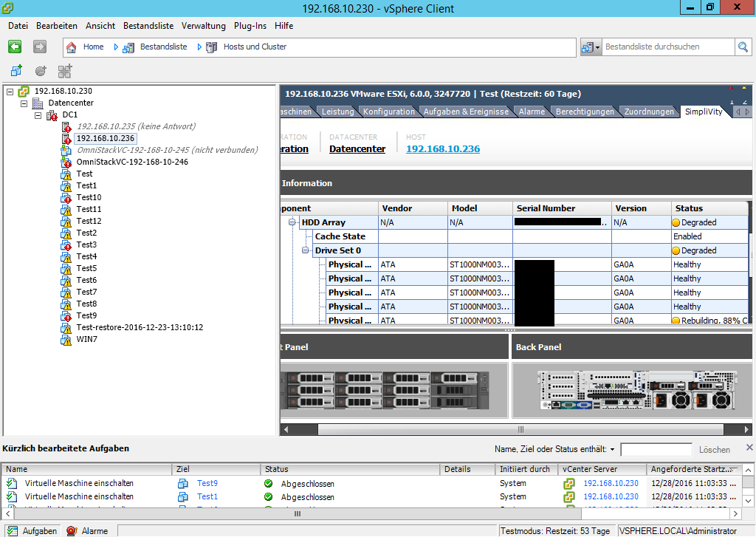This screenshot has width=756, height=537.
Task: Click the WIN7 VM warning icon
Action: coord(66,340)
